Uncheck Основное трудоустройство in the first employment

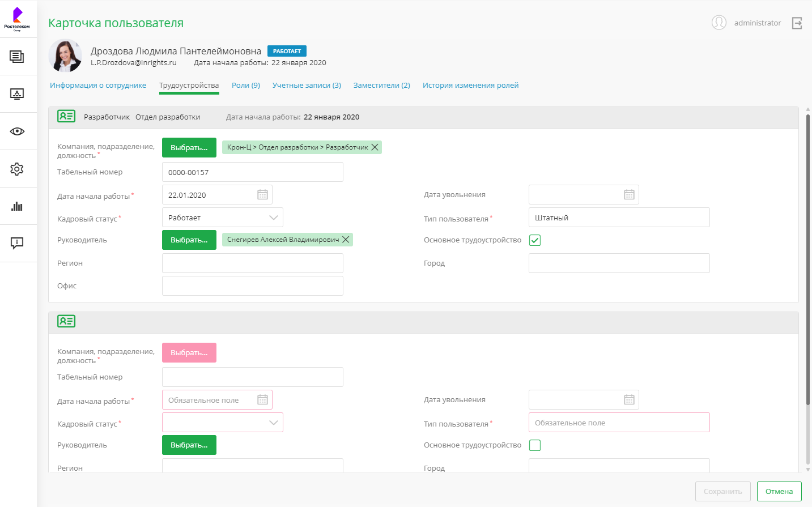pos(535,240)
